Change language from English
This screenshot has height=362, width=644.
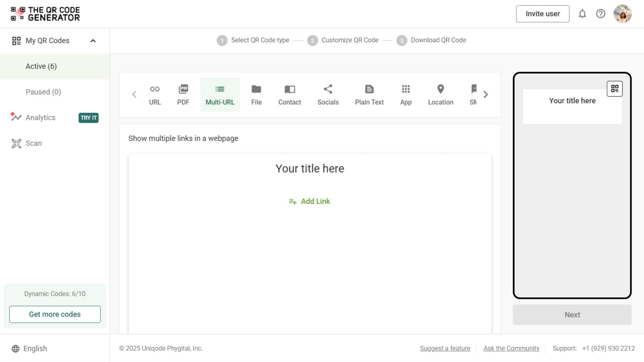tap(30, 349)
